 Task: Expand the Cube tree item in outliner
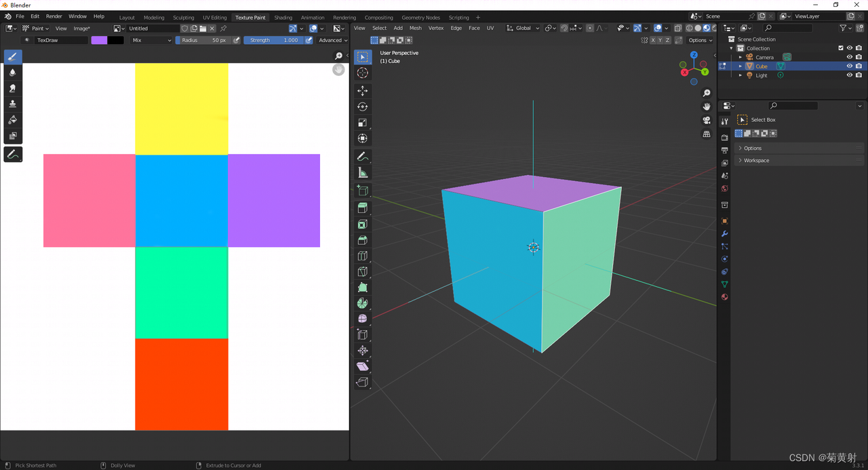(741, 66)
